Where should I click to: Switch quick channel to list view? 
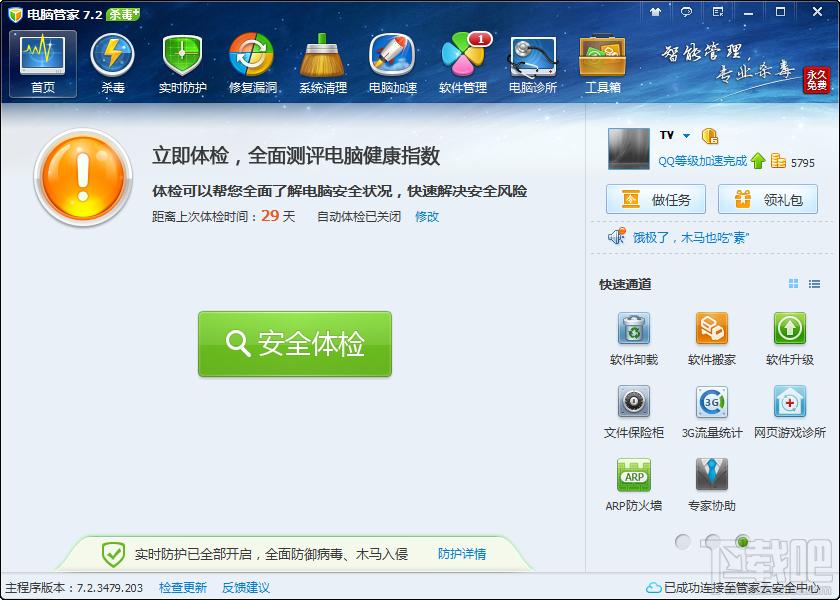814,284
